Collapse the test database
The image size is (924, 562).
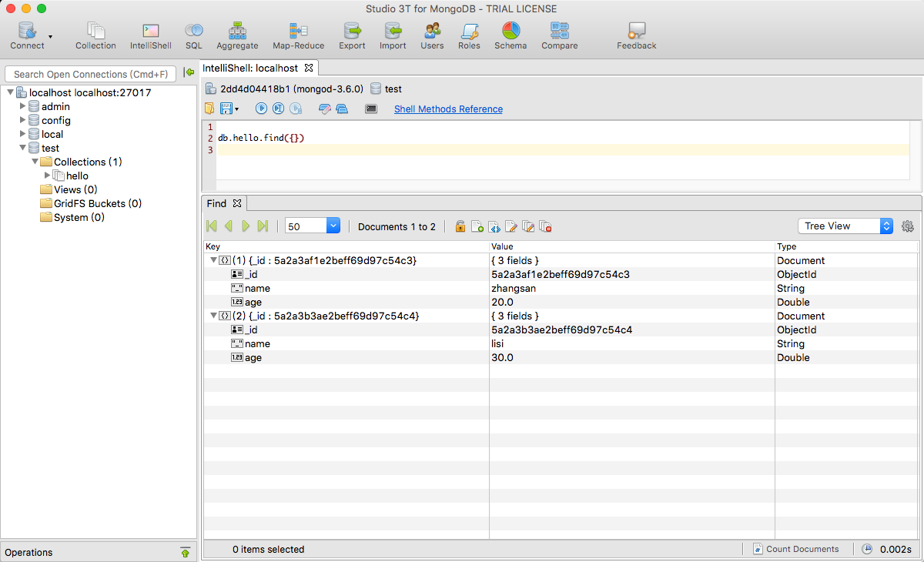(x=22, y=148)
